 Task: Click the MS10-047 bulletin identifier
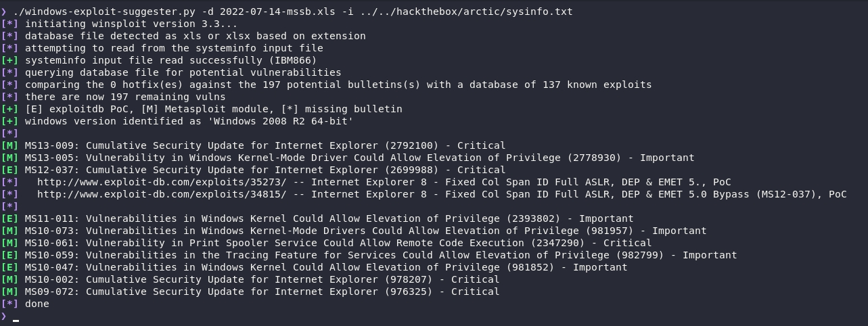(49, 267)
